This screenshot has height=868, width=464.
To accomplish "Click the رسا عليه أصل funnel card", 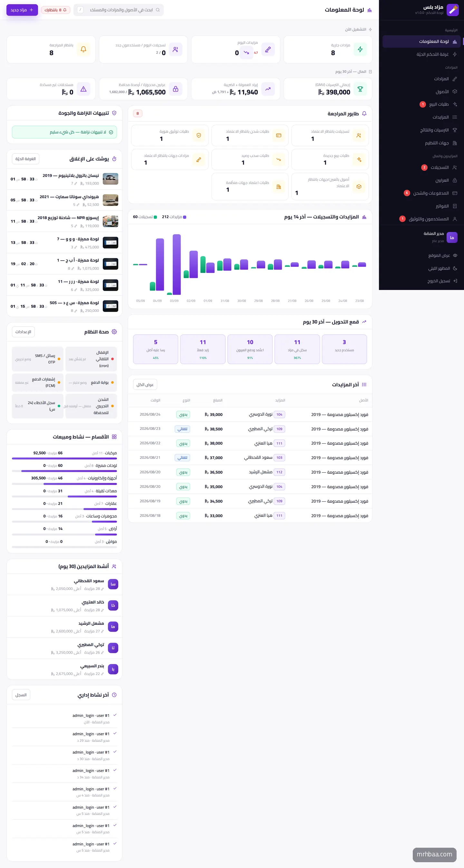I will point(156,349).
